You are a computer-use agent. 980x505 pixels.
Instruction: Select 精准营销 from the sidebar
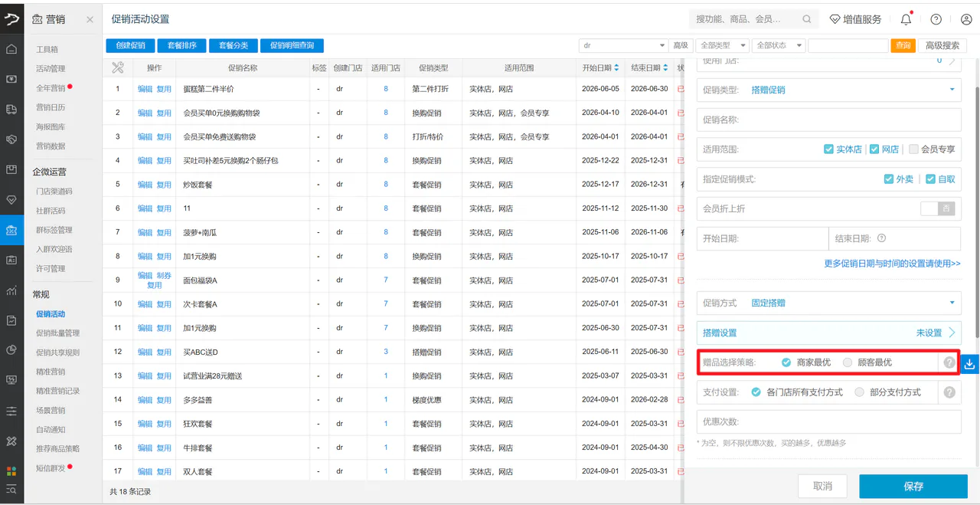51,372
